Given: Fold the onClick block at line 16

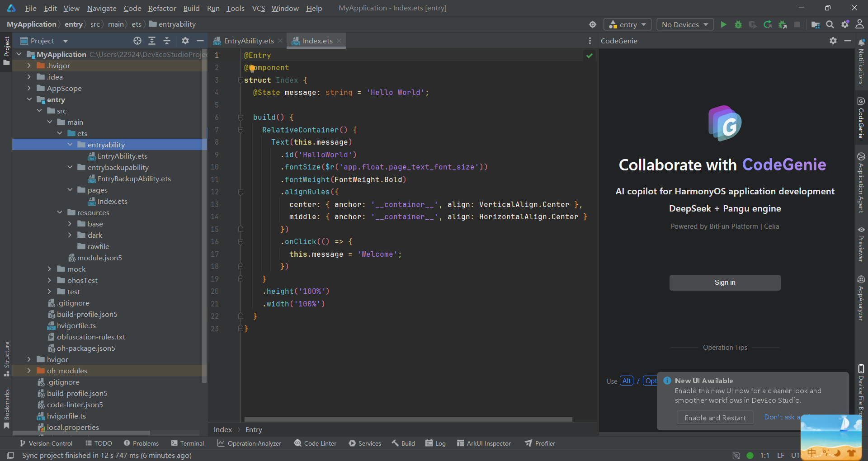Looking at the screenshot, I should 241,242.
